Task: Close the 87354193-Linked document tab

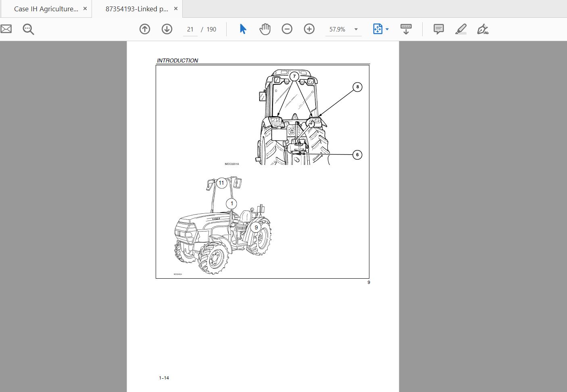Action: click(175, 8)
